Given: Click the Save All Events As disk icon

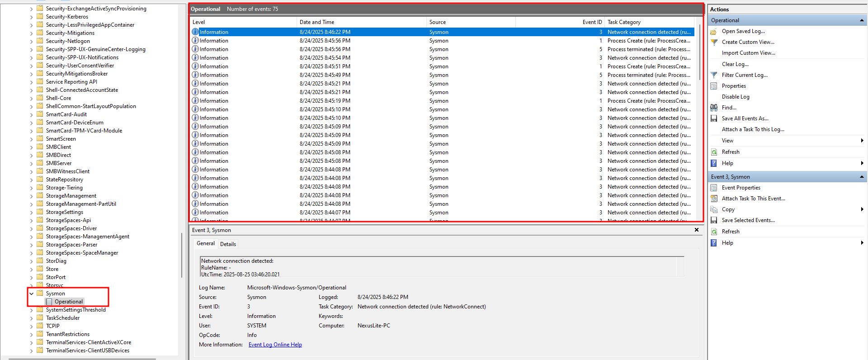Looking at the screenshot, I should click(x=714, y=118).
